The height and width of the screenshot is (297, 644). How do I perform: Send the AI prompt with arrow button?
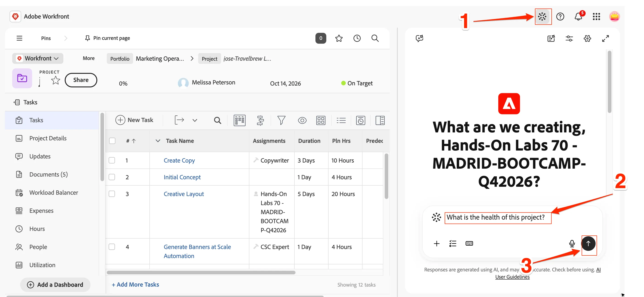pos(588,243)
